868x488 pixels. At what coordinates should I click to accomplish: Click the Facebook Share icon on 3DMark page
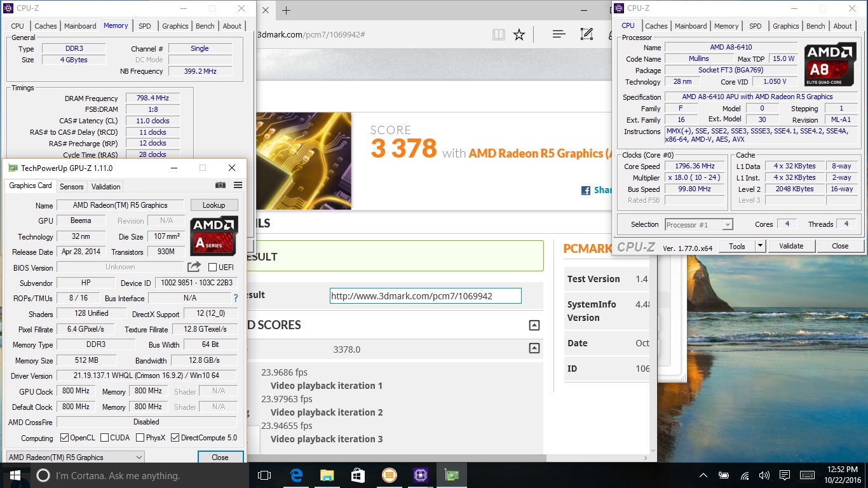click(x=586, y=190)
